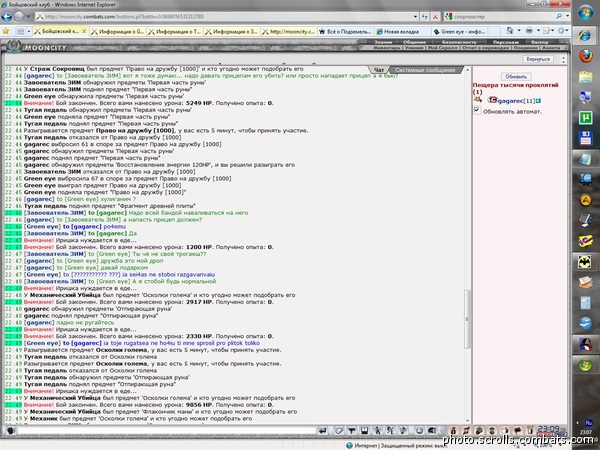The image size is (600, 450).
Task: Open the Quick Tabs grid icon
Action: click(x=20, y=31)
